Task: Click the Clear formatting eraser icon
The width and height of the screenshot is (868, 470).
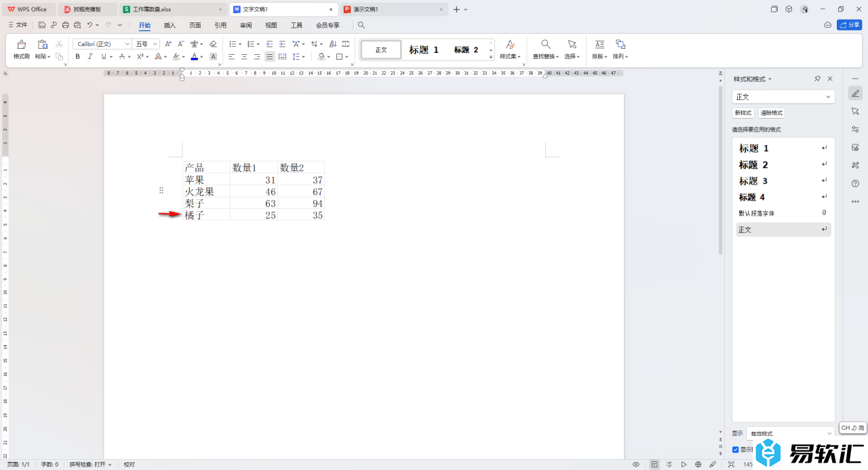Action: click(x=213, y=44)
